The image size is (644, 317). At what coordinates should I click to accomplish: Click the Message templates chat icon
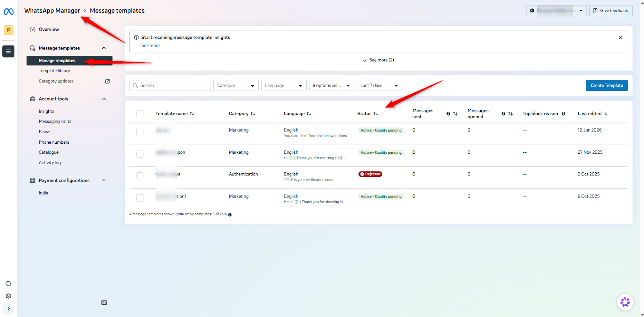pyautogui.click(x=32, y=48)
